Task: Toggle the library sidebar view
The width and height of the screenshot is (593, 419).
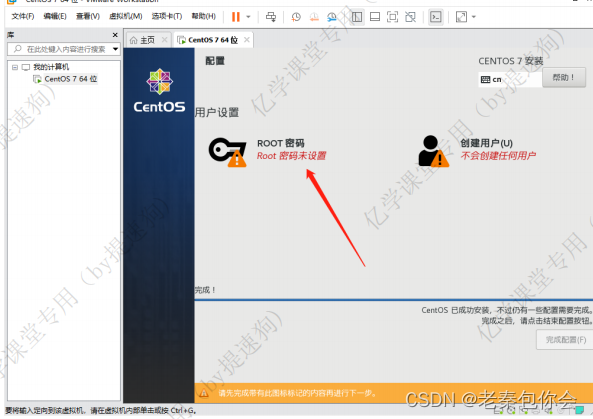Action: [x=357, y=17]
